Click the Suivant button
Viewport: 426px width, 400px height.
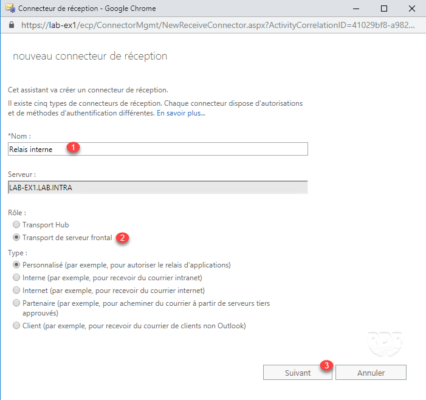pyautogui.click(x=298, y=372)
